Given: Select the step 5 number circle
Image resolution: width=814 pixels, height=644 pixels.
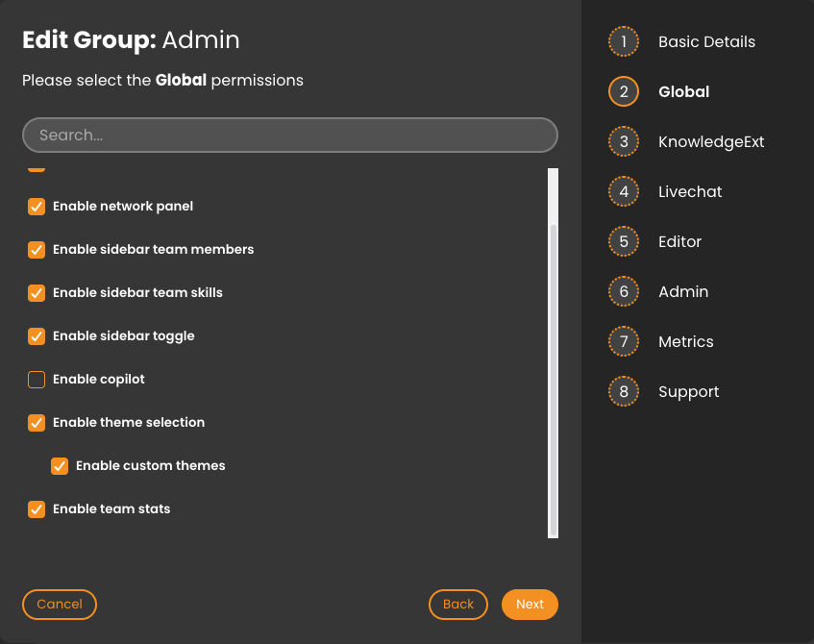Looking at the screenshot, I should [x=624, y=242].
